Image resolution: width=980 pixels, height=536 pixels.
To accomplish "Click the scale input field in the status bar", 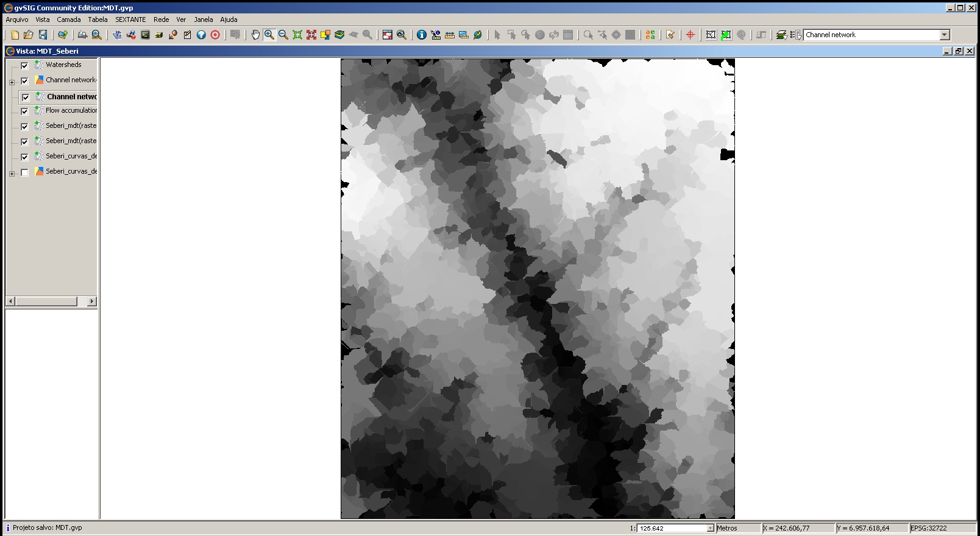I will (x=672, y=528).
